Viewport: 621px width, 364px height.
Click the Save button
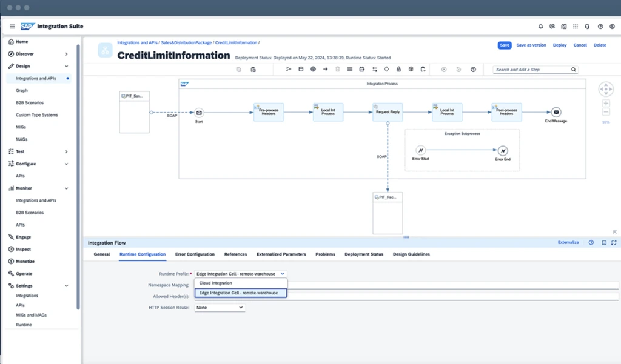pos(505,45)
